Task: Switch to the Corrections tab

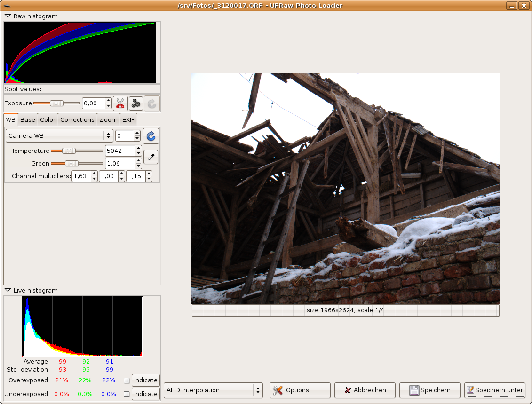Action: coord(77,119)
